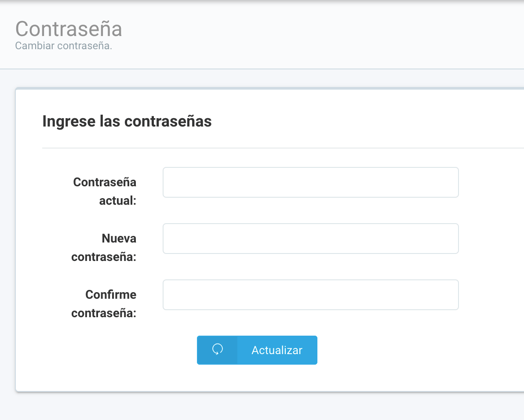524x420 pixels.
Task: Click the Contraseña page title
Action: tap(69, 29)
